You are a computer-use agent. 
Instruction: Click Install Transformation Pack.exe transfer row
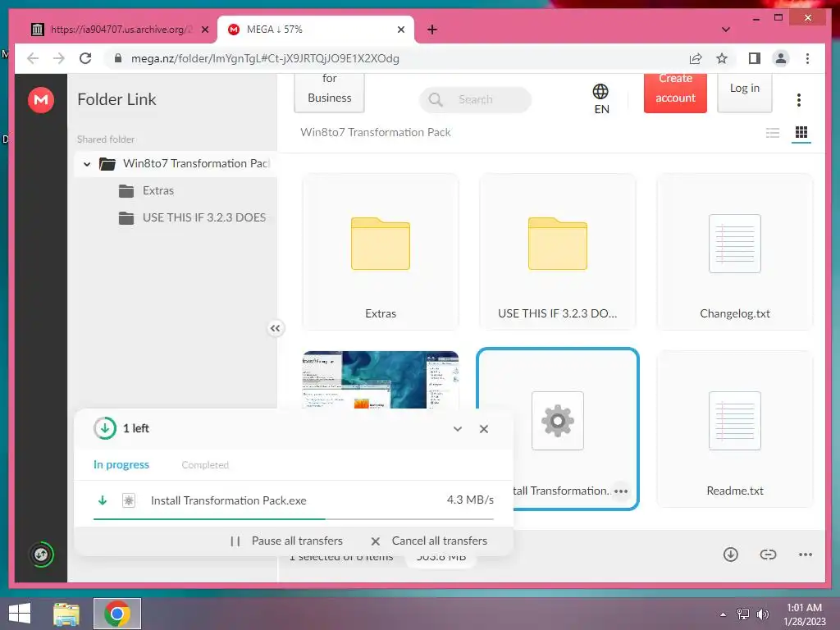coord(293,500)
